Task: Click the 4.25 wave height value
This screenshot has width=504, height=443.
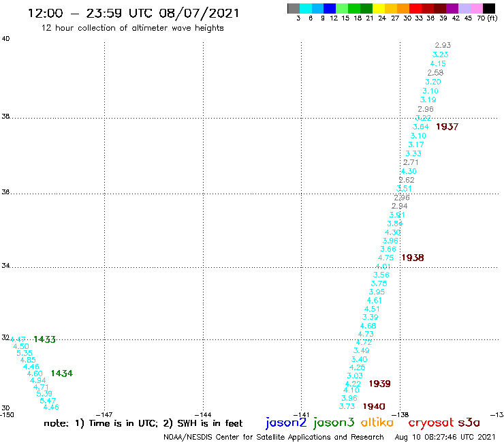Action: pyautogui.click(x=357, y=368)
